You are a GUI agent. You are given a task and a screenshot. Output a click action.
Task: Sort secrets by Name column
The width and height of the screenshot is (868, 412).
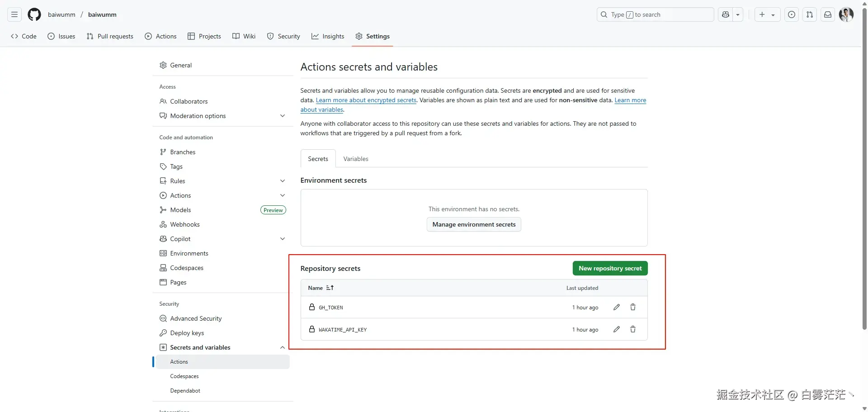point(321,288)
